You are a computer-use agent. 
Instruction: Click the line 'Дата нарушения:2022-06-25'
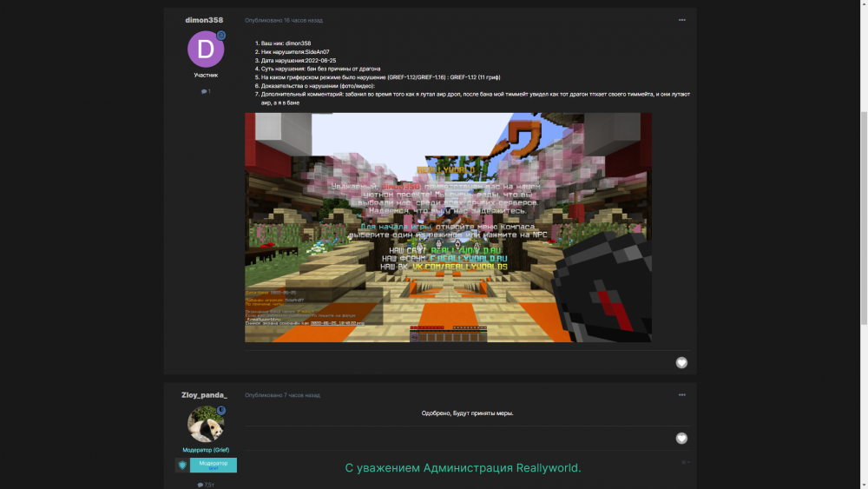[299, 60]
